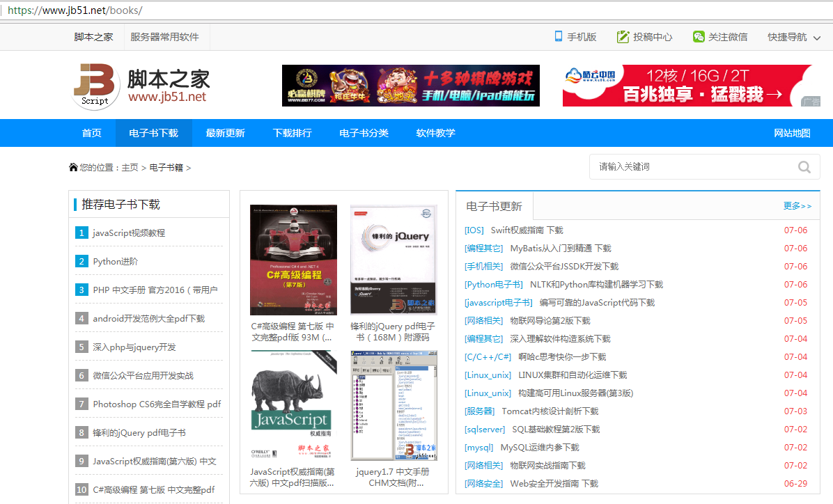Click the chess games banner ad
Image resolution: width=833 pixels, height=504 pixels.
tap(411, 86)
